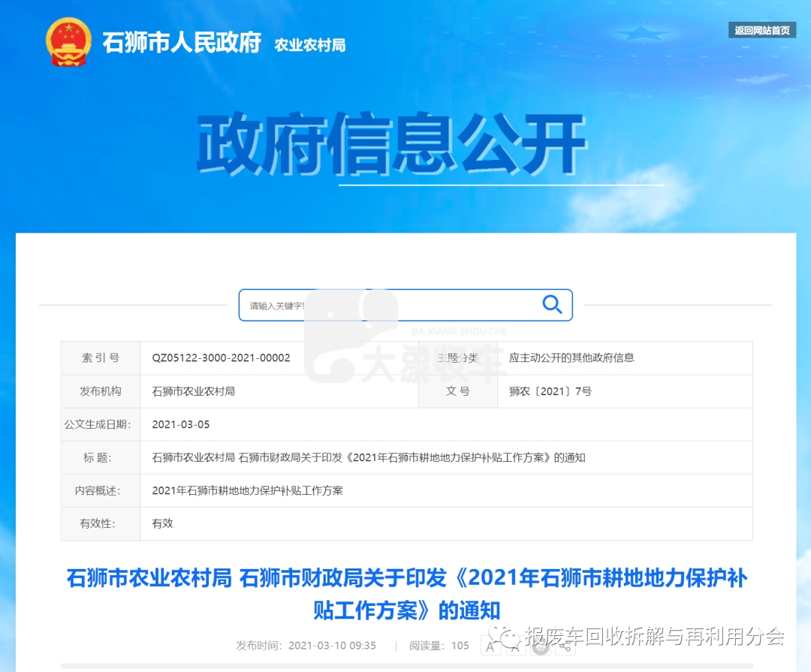Click index number QZ05122-3000-2021-00002

tap(221, 358)
